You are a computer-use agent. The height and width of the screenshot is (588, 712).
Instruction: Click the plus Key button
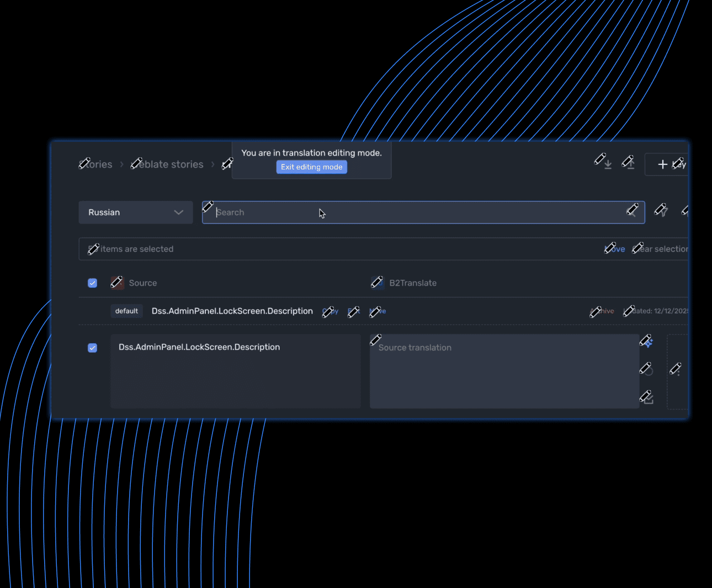(667, 165)
